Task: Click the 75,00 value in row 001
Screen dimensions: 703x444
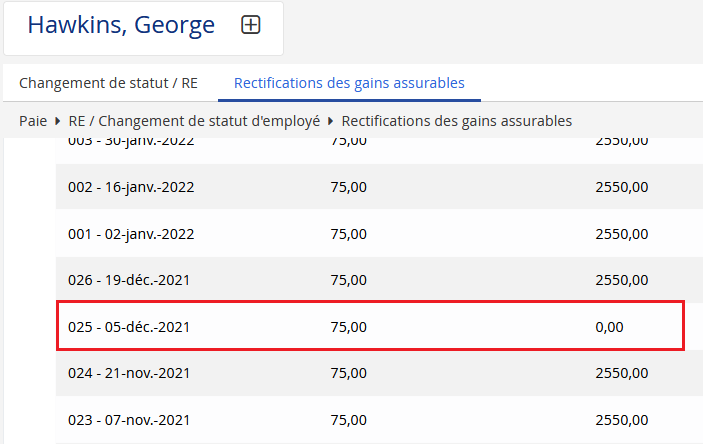Action: click(348, 234)
